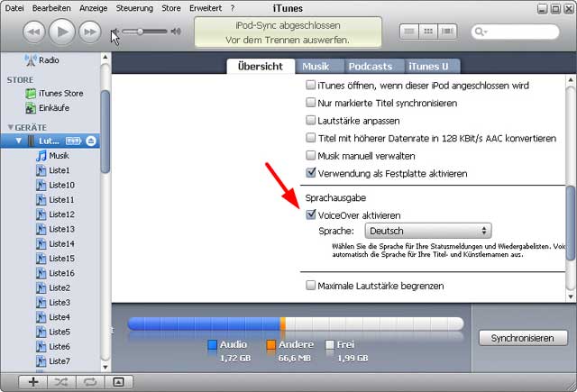Open the Steuerung menu
Viewport: 577px width, 392px height.
tap(134, 8)
